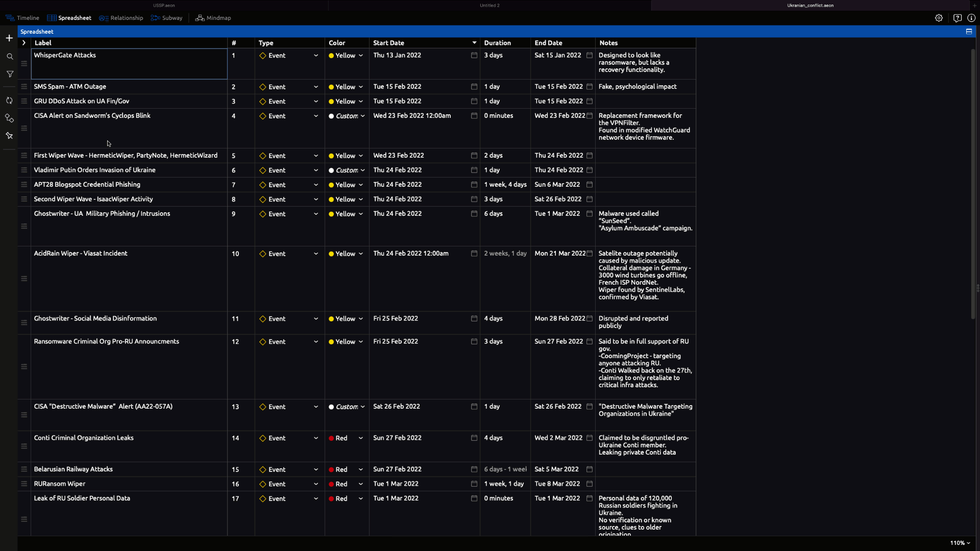Switch to the USSP.aeon file tab
Image resolution: width=980 pixels, height=551 pixels.
click(x=164, y=6)
